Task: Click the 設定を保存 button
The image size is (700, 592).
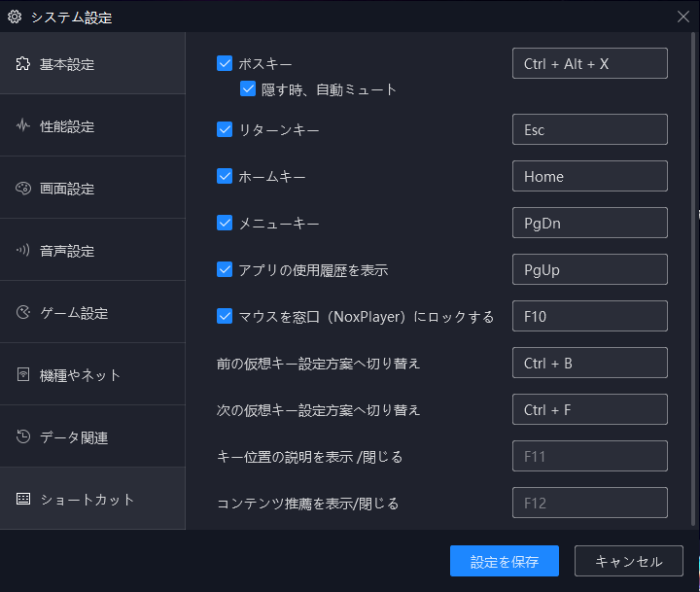Action: point(505,561)
